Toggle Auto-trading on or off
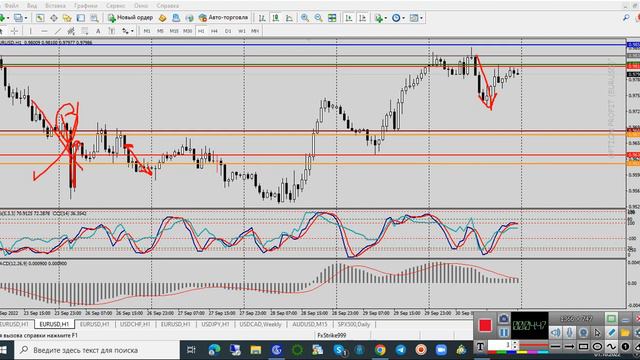640x360 pixels. click(224, 18)
